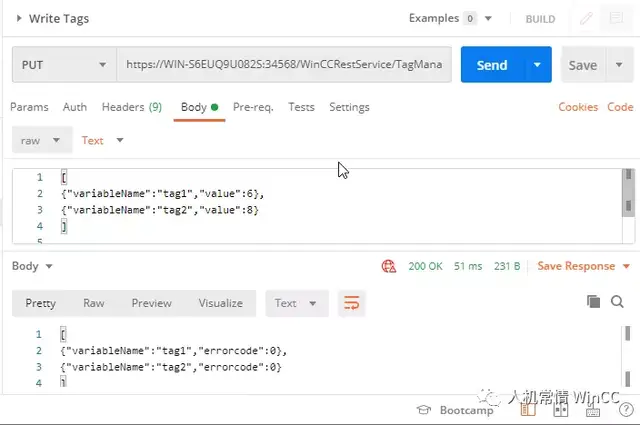Toggle response line wrap icon
This screenshot has width=640, height=425.
350,303
